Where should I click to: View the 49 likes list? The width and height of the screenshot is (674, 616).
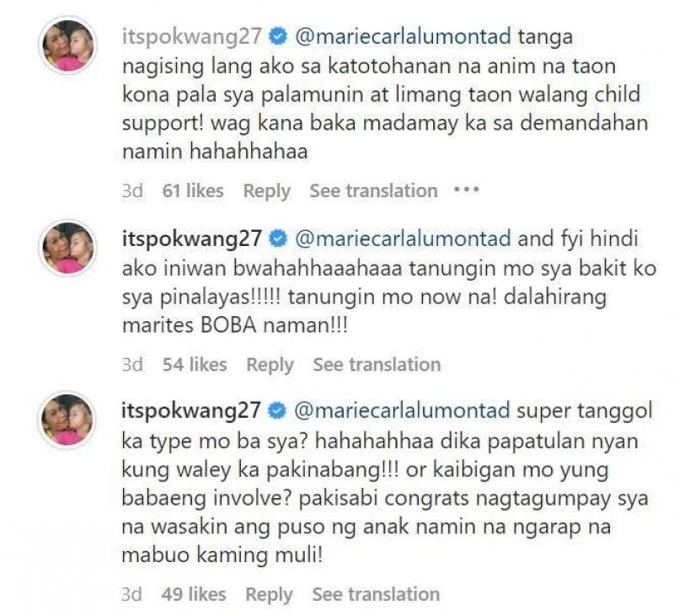coord(194,594)
